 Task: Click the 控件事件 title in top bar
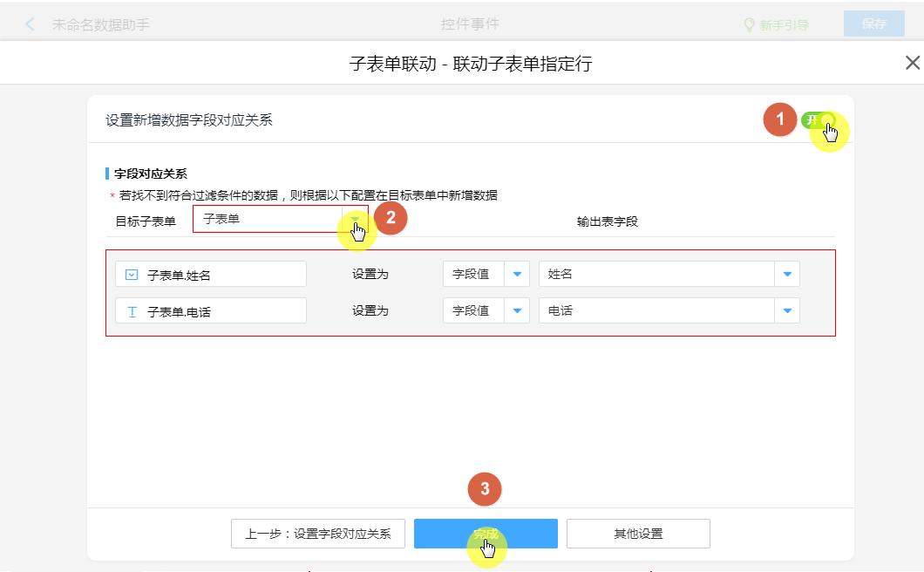(x=470, y=24)
